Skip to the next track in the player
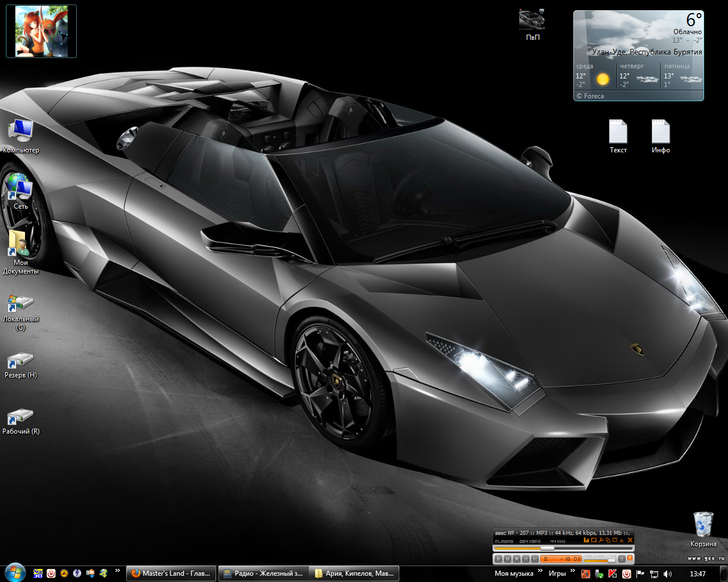 click(x=535, y=559)
